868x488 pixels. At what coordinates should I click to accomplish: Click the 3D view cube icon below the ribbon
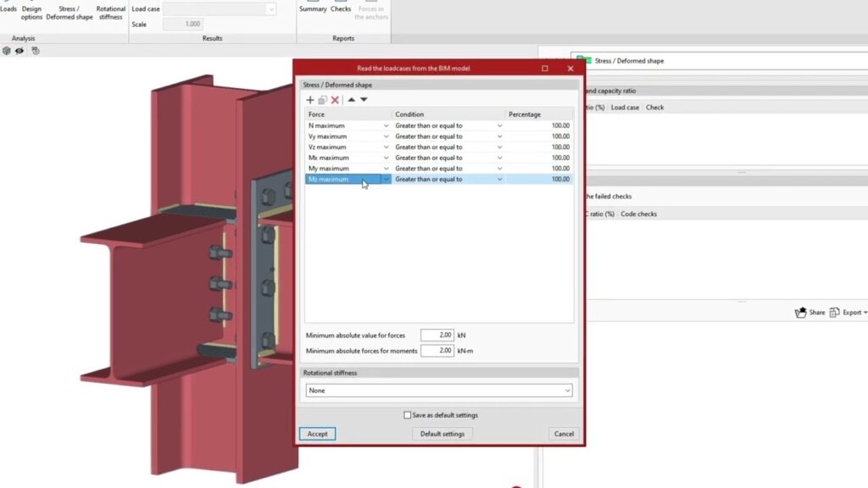click(7, 51)
